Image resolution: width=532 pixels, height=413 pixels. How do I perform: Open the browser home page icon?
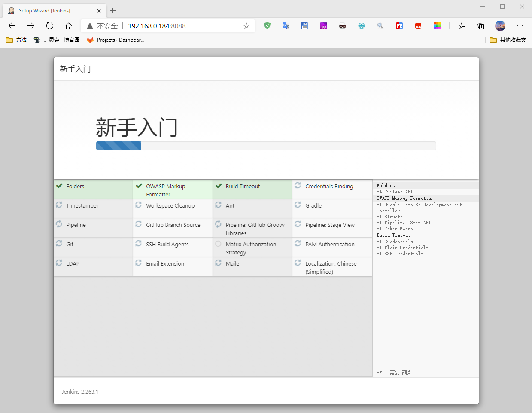[69, 26]
